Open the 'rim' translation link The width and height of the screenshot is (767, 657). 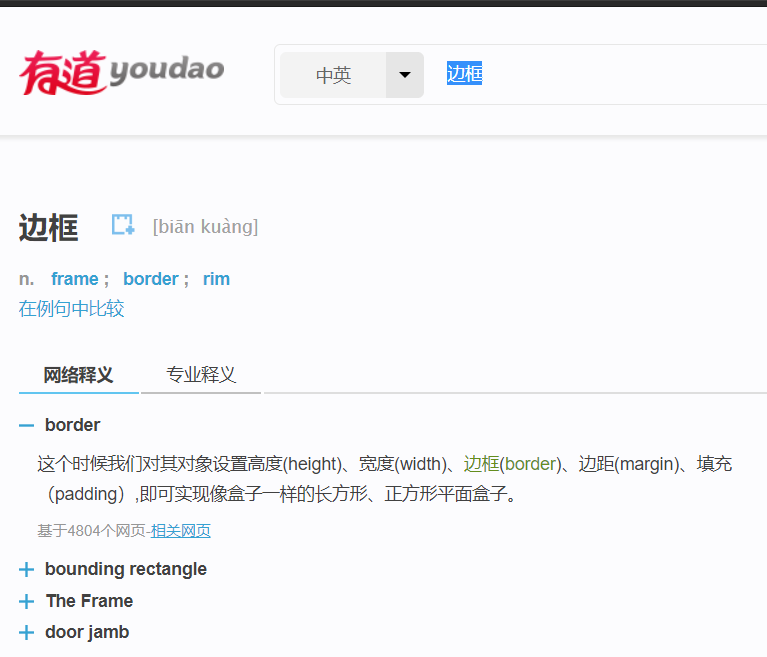[x=216, y=279]
